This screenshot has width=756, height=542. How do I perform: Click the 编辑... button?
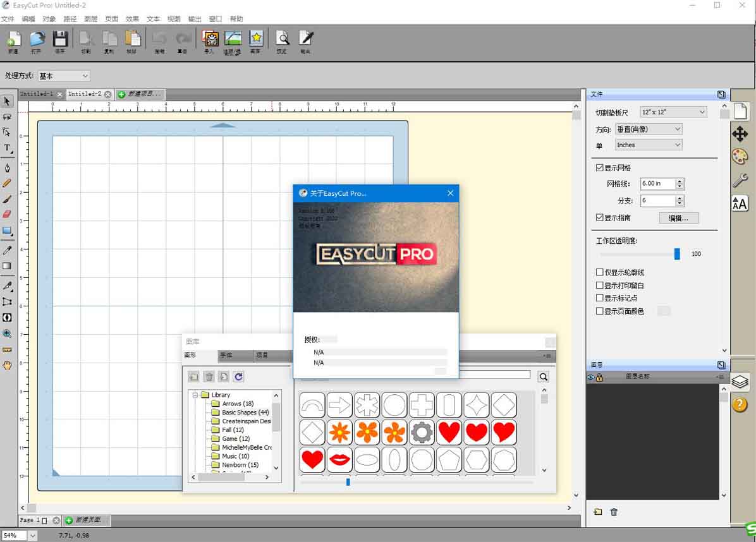(x=678, y=218)
